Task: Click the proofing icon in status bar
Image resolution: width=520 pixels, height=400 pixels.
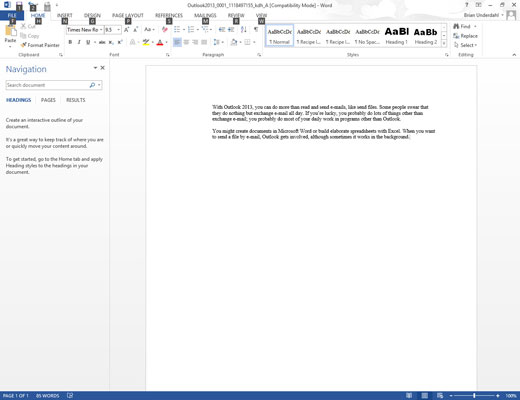Action: tap(70, 395)
